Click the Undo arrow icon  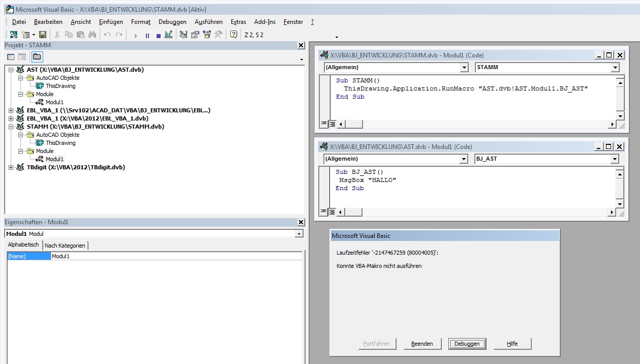pos(107,35)
